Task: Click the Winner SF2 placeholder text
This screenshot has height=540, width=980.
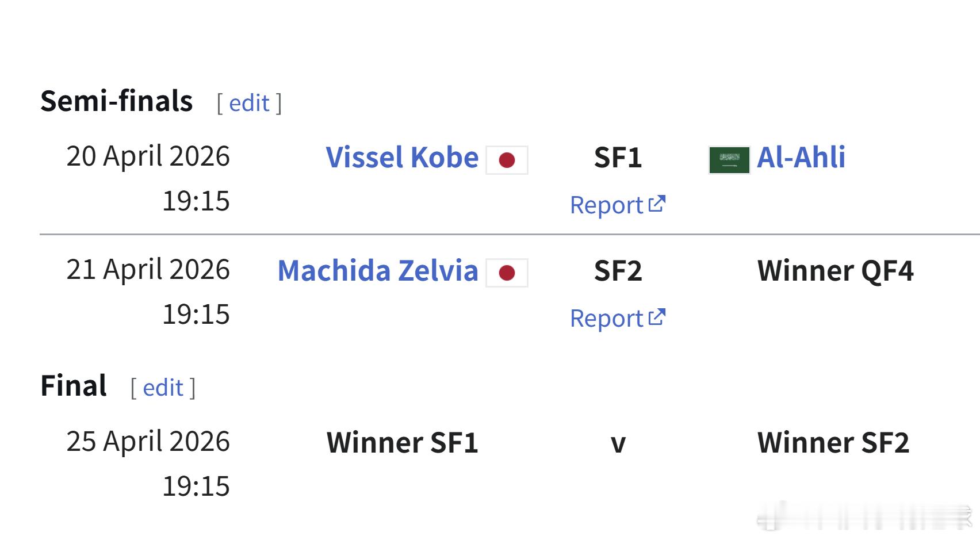Action: point(833,443)
